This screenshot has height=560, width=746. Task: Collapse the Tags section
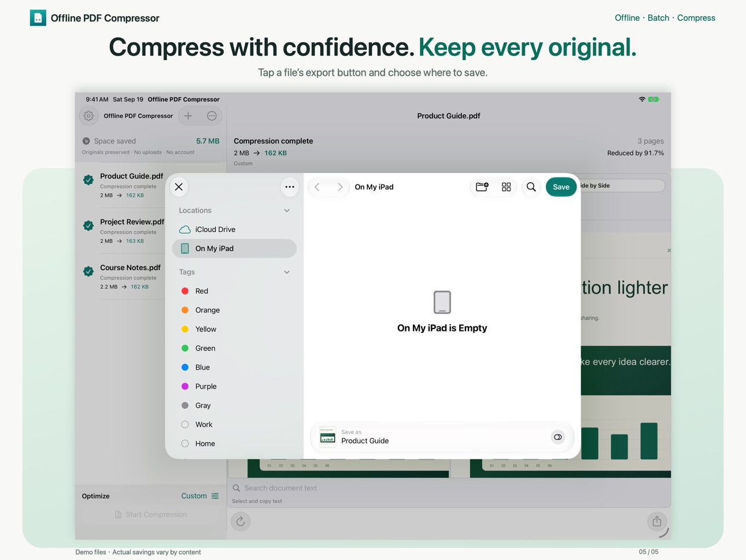tap(287, 272)
